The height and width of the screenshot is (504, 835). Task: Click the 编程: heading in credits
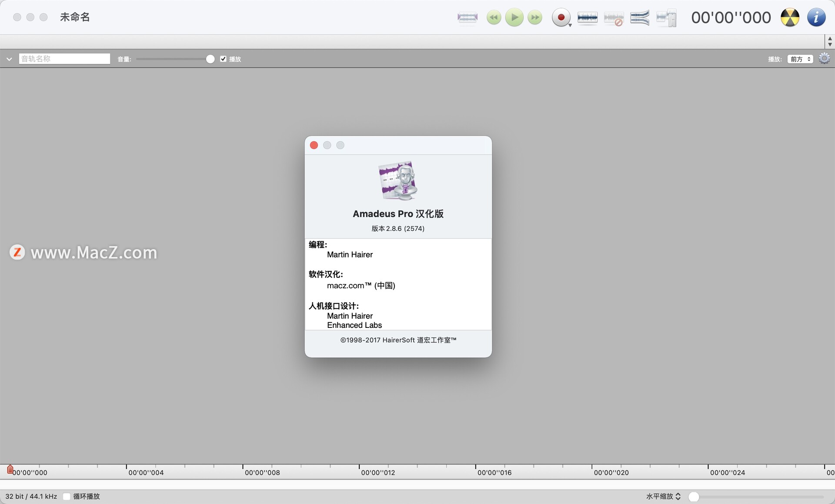(x=318, y=244)
